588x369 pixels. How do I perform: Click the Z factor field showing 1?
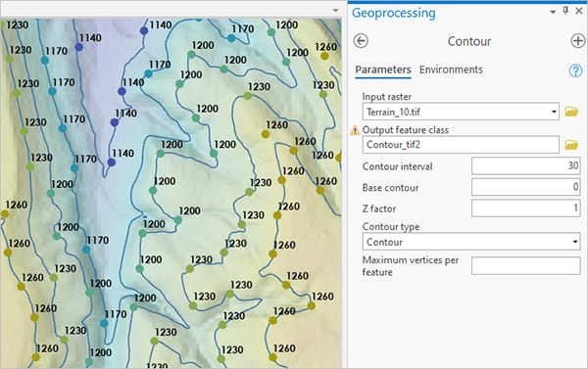point(525,208)
